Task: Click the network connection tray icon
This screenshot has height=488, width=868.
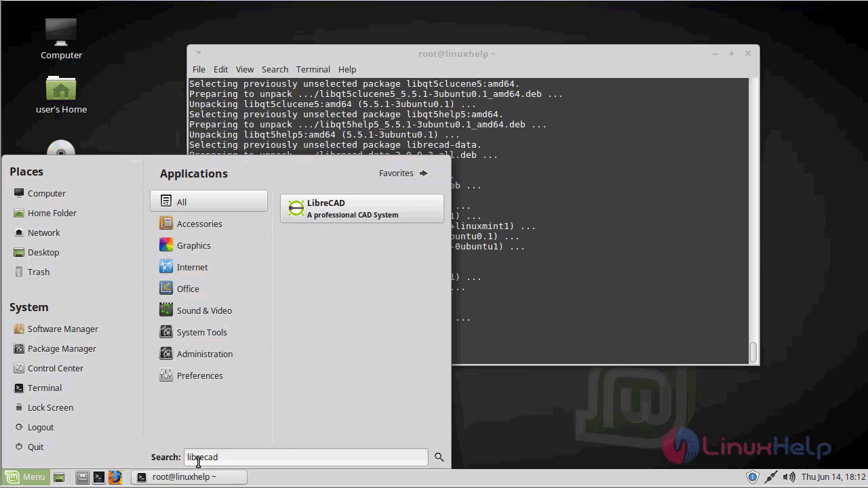Action: coord(771,477)
